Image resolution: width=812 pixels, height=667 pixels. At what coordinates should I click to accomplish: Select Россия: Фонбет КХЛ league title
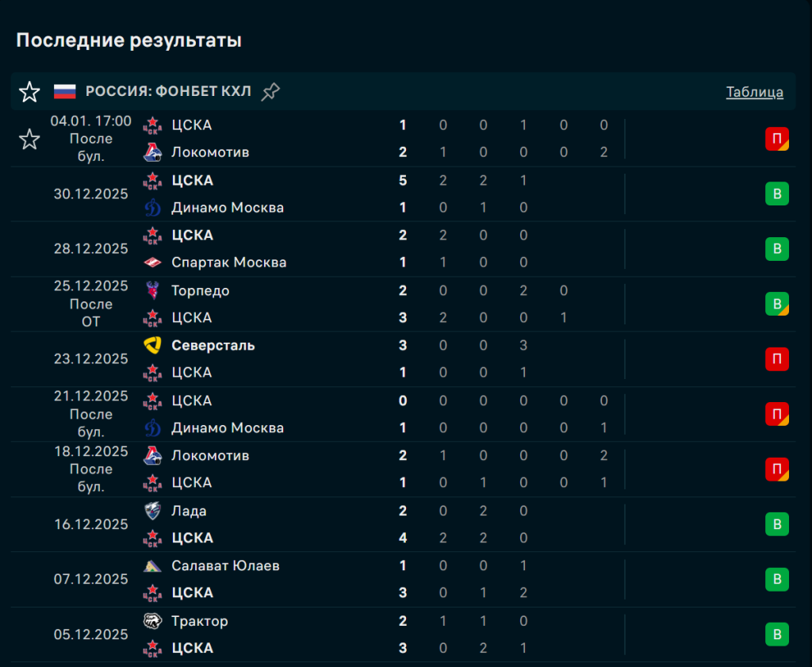[168, 92]
